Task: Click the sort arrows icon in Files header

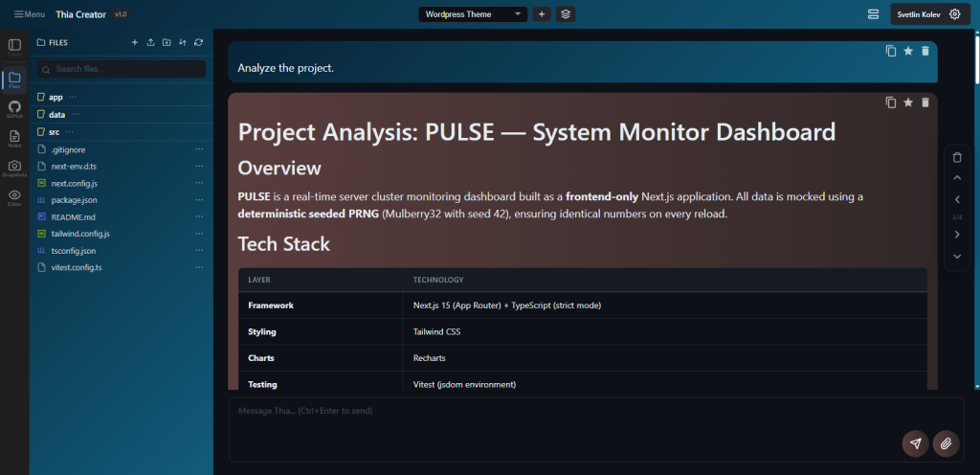Action: tap(183, 42)
